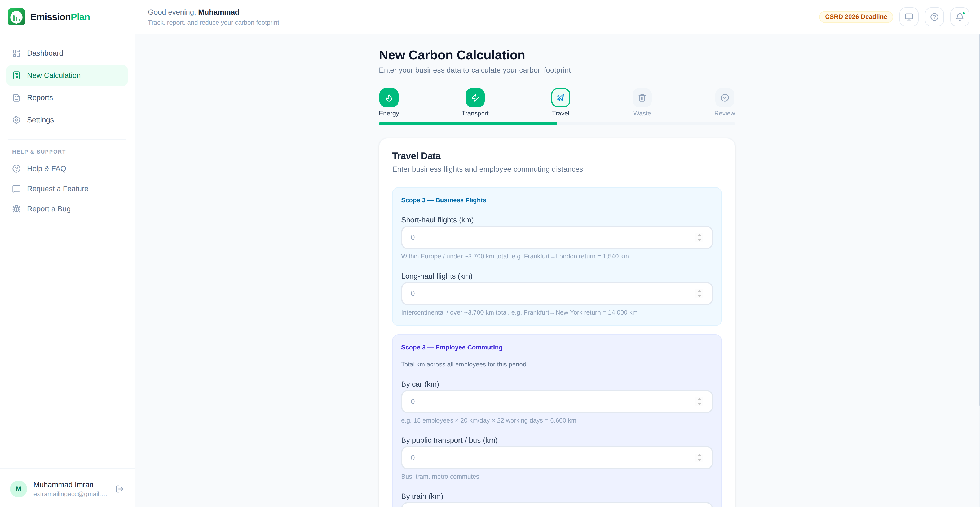Image resolution: width=980 pixels, height=507 pixels.
Task: Open Request a Feature
Action: (67, 189)
